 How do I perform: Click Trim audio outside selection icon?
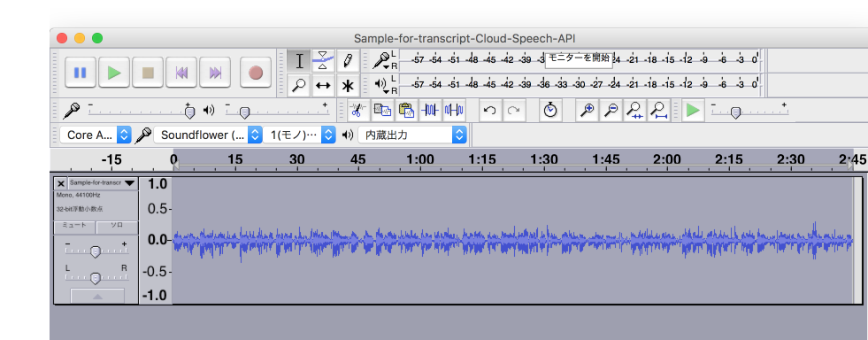coord(430,110)
